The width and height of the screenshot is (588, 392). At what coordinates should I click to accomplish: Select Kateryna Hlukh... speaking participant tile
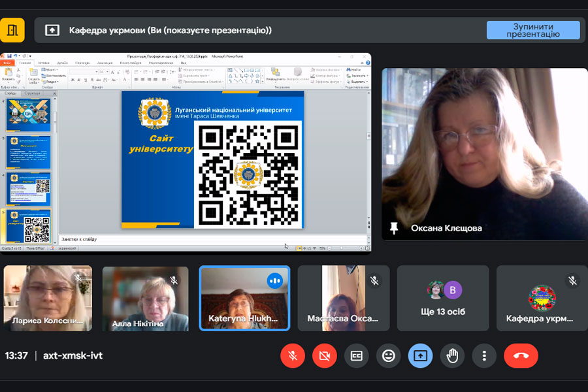coord(244,298)
